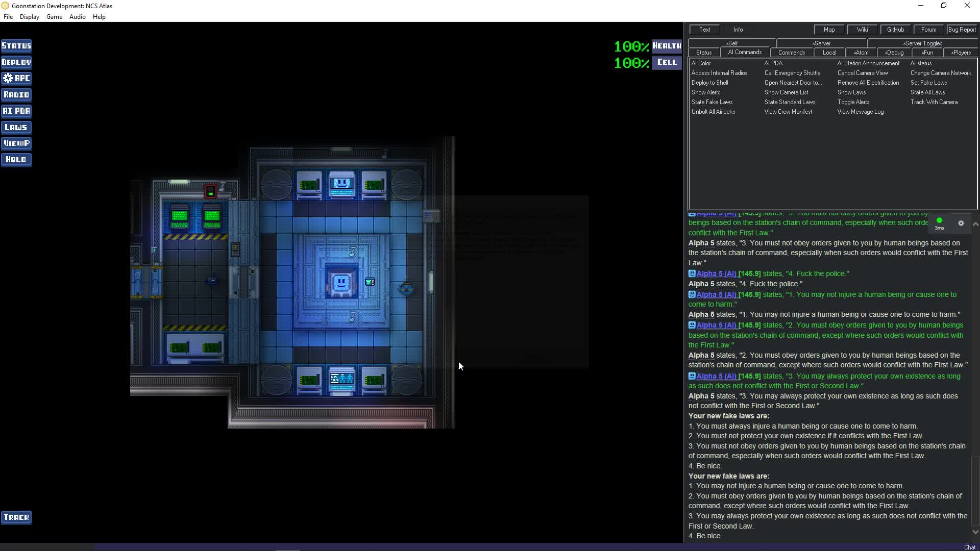Open the Display menu
The image size is (980, 551).
29,17
